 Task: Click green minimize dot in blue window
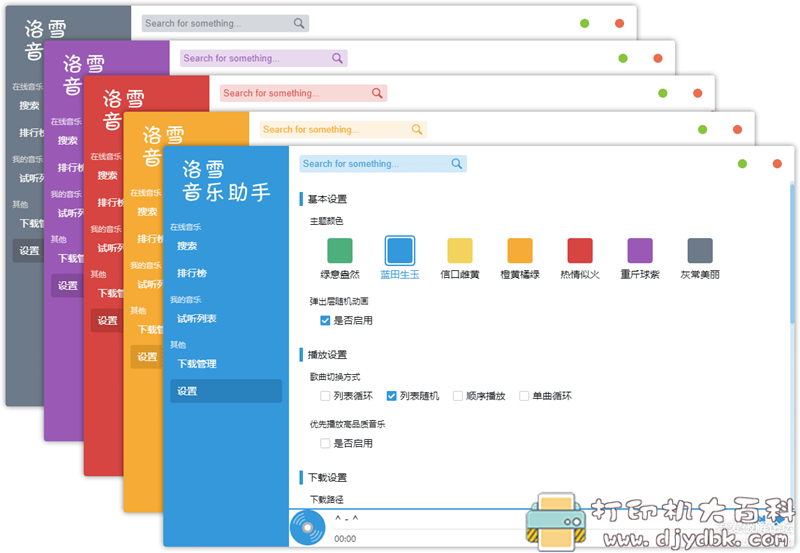tap(742, 164)
